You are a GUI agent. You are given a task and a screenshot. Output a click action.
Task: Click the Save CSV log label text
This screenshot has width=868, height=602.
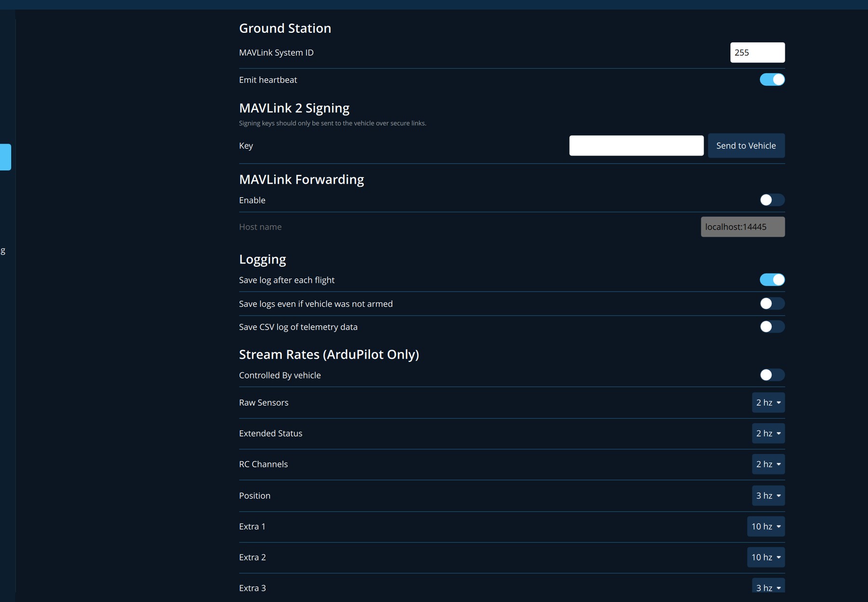(x=298, y=327)
